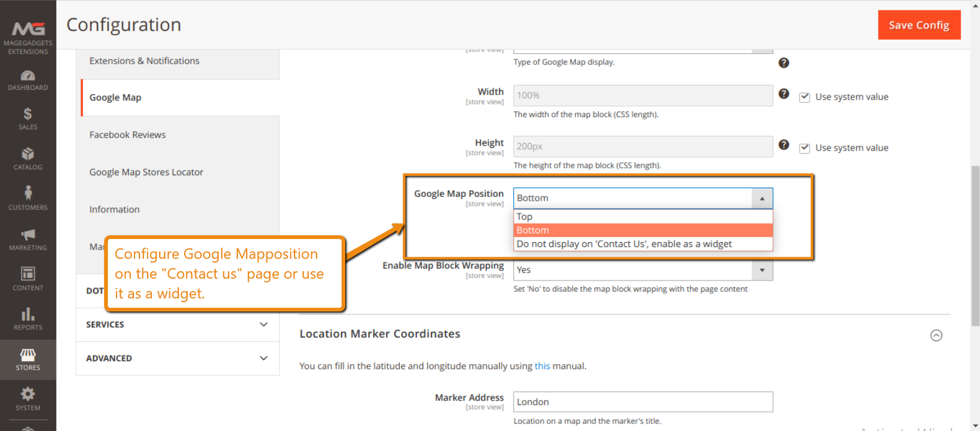Click the Save Config button
Screen dimensions: 980x431
coord(919,25)
